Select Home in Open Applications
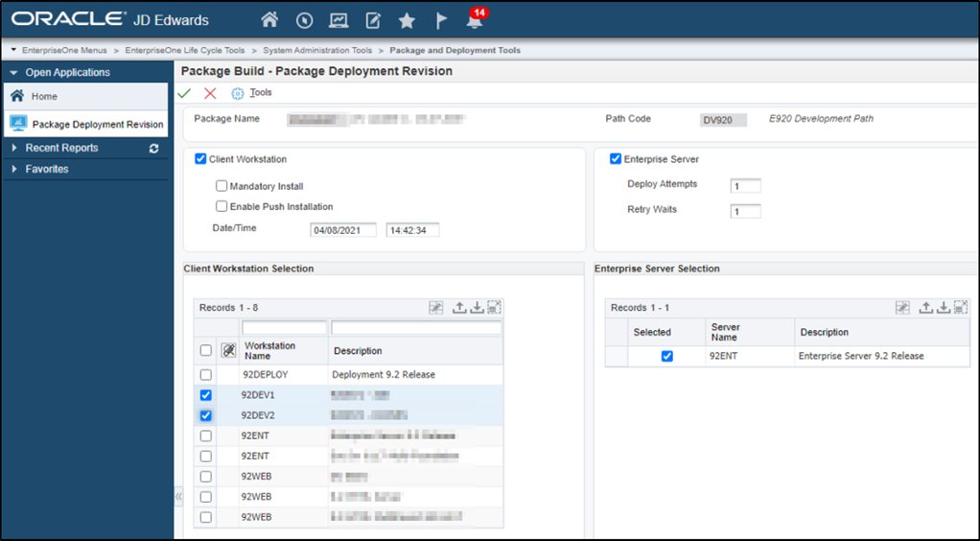Image resolution: width=980 pixels, height=541 pixels. [85, 96]
